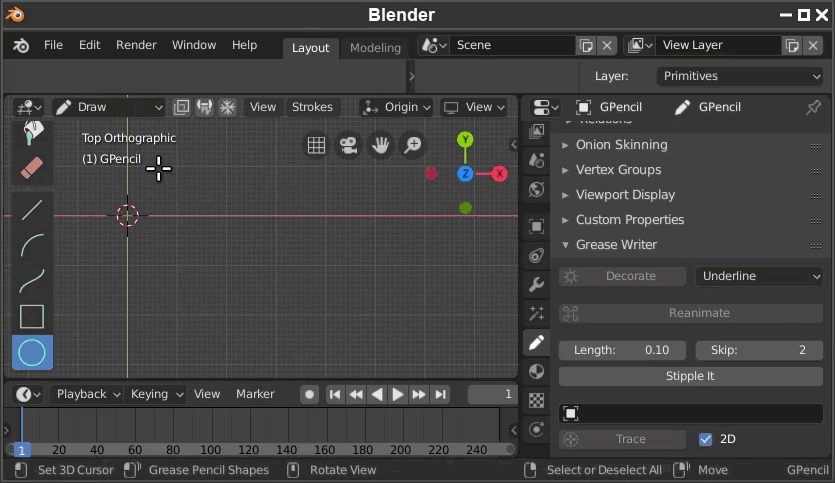Open the Edit menu

point(89,45)
